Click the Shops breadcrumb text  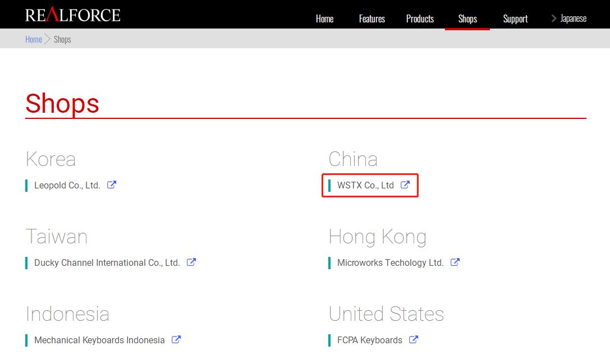click(x=62, y=39)
